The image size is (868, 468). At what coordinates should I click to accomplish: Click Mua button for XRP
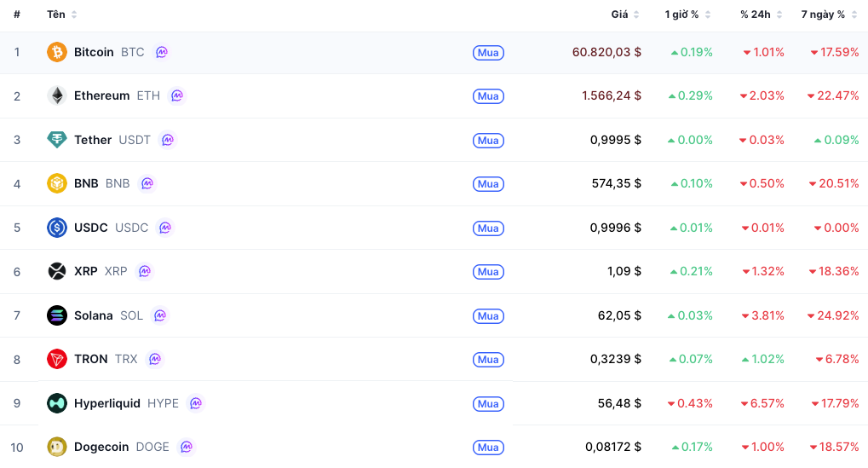click(x=488, y=272)
